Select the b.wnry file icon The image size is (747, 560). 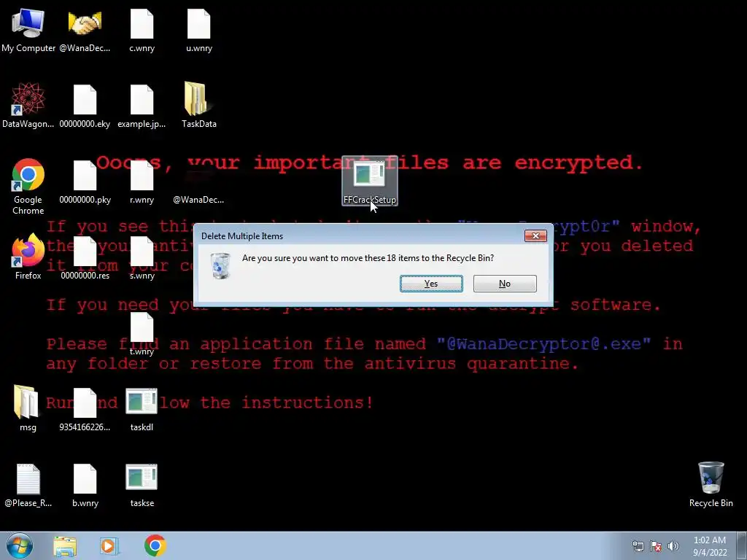click(x=85, y=485)
